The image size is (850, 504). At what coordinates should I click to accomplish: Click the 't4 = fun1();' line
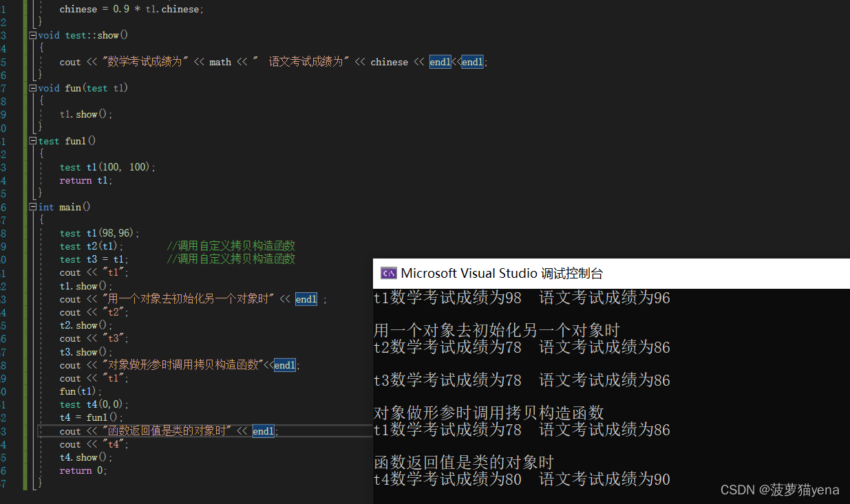(92, 417)
